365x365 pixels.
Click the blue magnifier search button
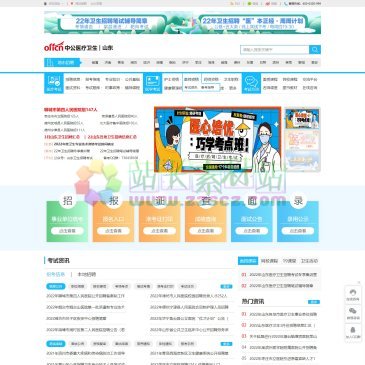coord(315,50)
